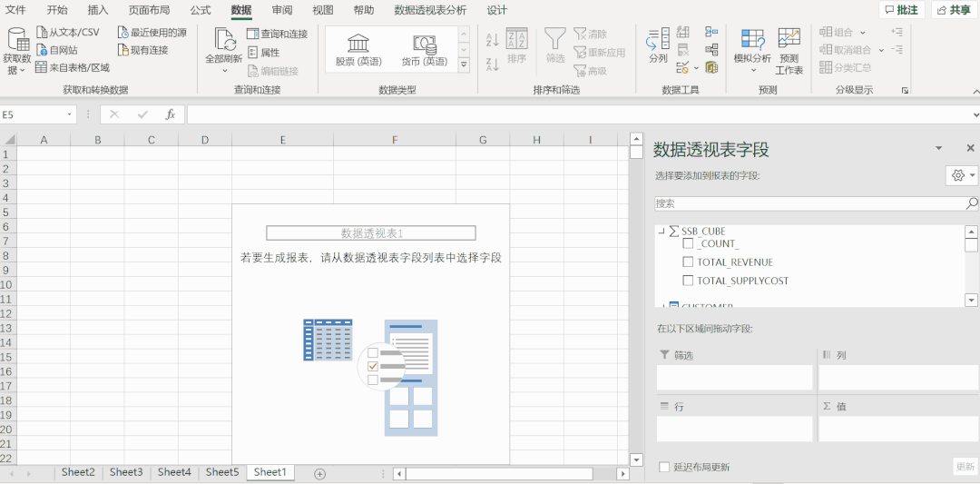Open Existing Connections (现有连接)
Image resolution: width=980 pixels, height=484 pixels.
143,50
